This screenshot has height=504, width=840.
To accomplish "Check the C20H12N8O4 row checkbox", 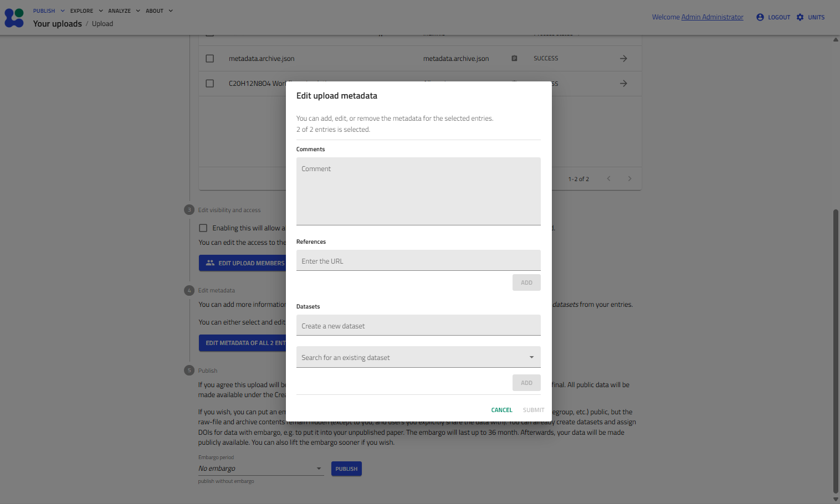I will (209, 83).
